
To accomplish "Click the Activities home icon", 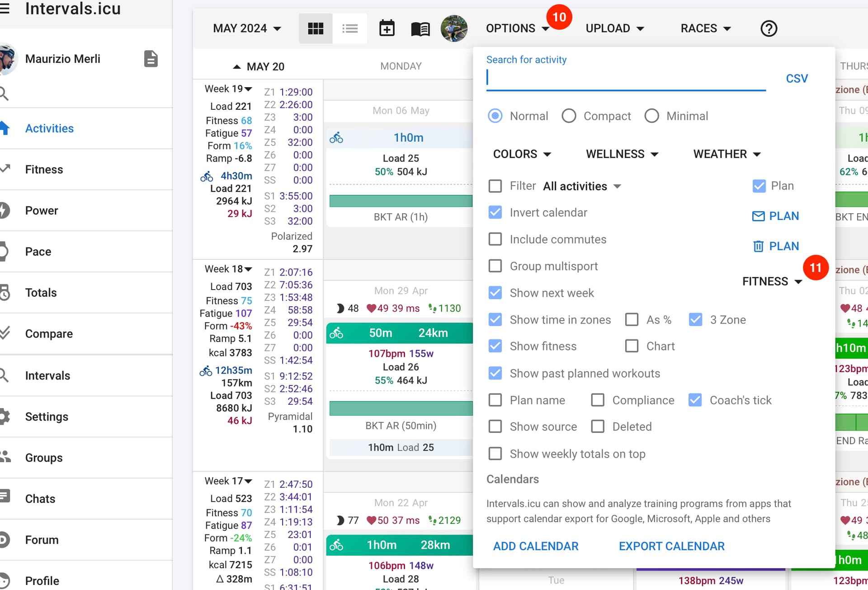I will point(5,128).
